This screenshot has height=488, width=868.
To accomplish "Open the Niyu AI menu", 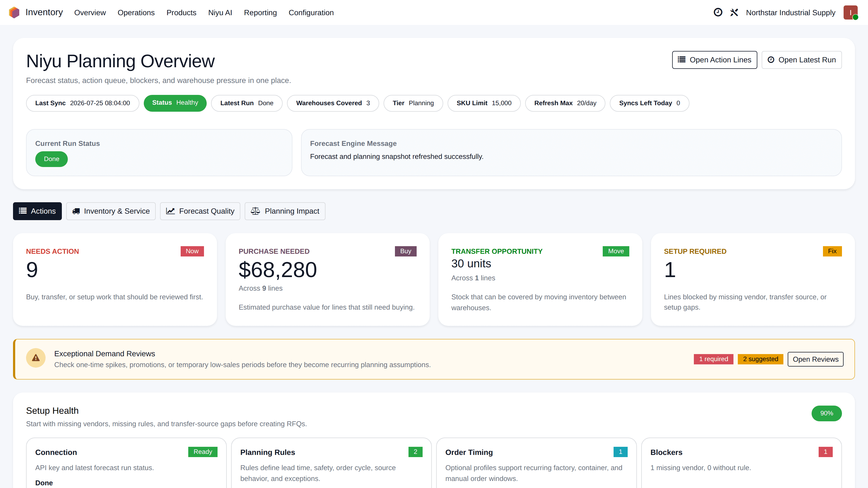I will coord(220,12).
